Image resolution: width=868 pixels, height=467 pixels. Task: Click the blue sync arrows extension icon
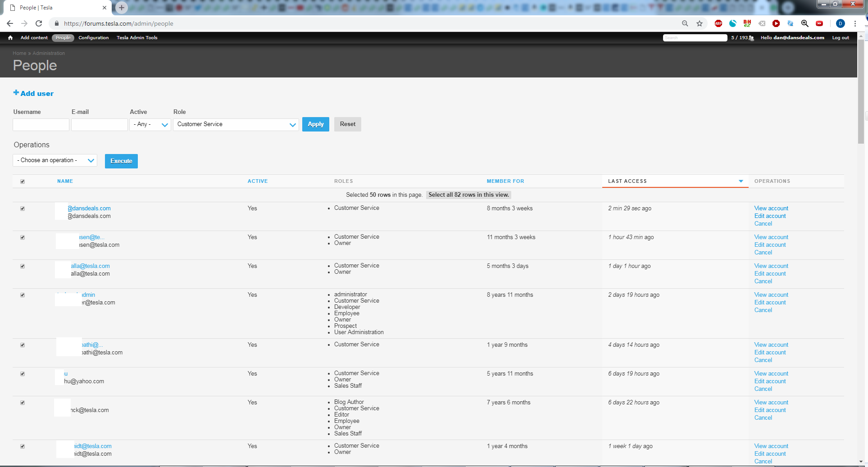point(791,23)
